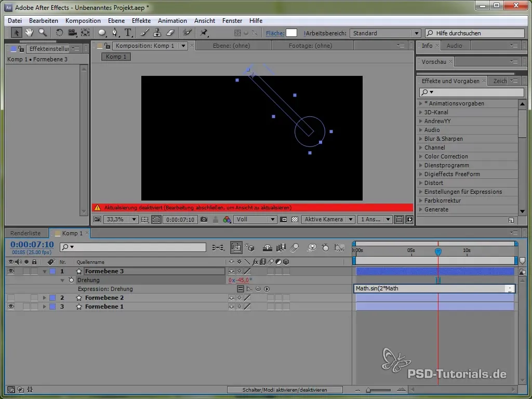The height and width of the screenshot is (399, 532).
Task: Click the Formebene 3 label color swatch
Action: pos(52,271)
